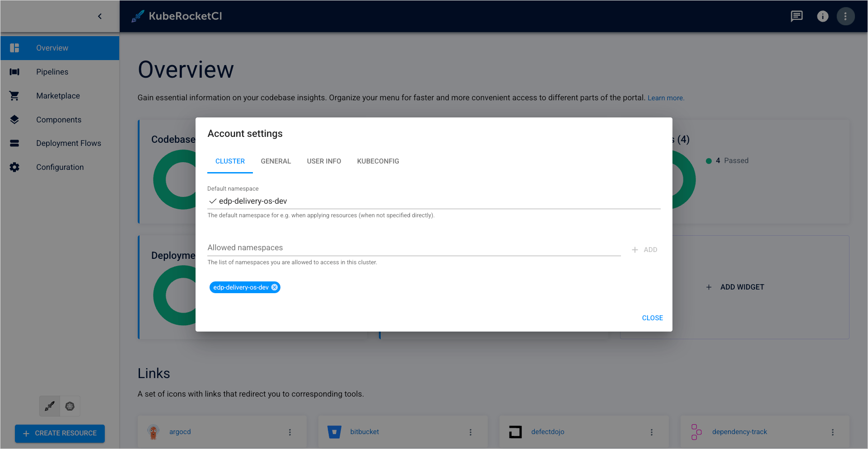Follow the Learn more link

pos(666,98)
